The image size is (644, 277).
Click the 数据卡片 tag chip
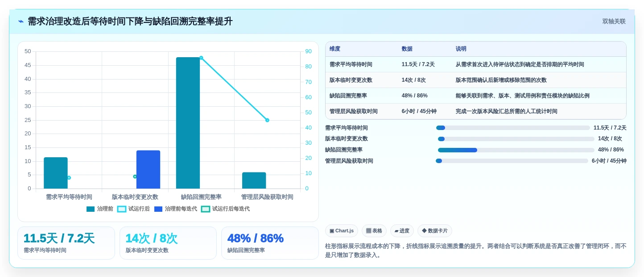pyautogui.click(x=435, y=231)
